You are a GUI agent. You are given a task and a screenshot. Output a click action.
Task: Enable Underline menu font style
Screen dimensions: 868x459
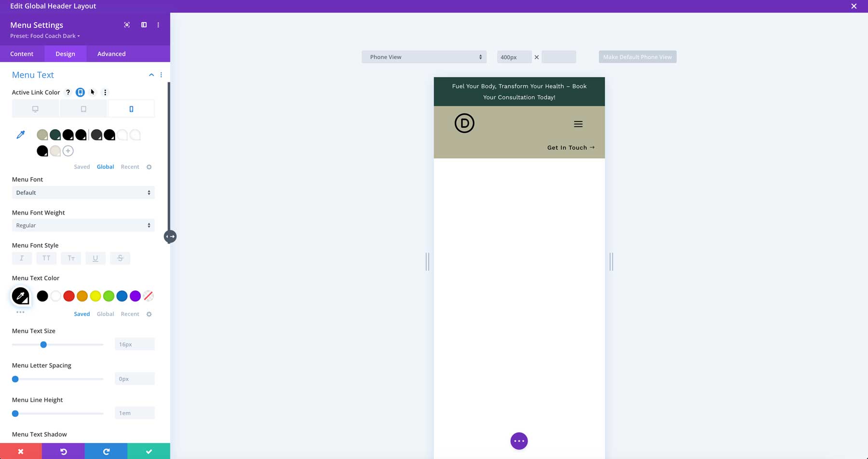point(95,258)
